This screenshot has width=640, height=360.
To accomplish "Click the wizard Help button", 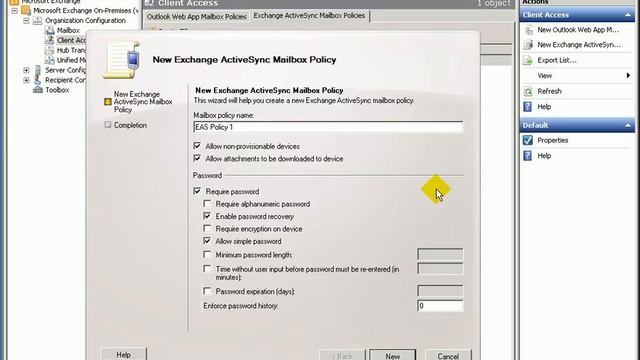I will click(123, 354).
